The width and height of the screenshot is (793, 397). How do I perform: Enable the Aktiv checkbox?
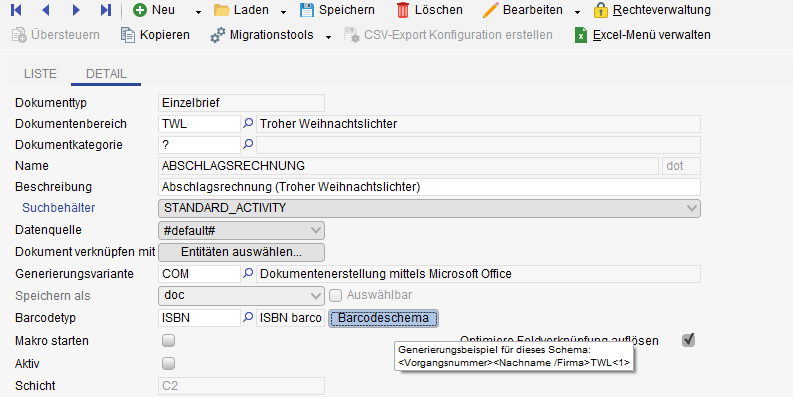click(168, 364)
